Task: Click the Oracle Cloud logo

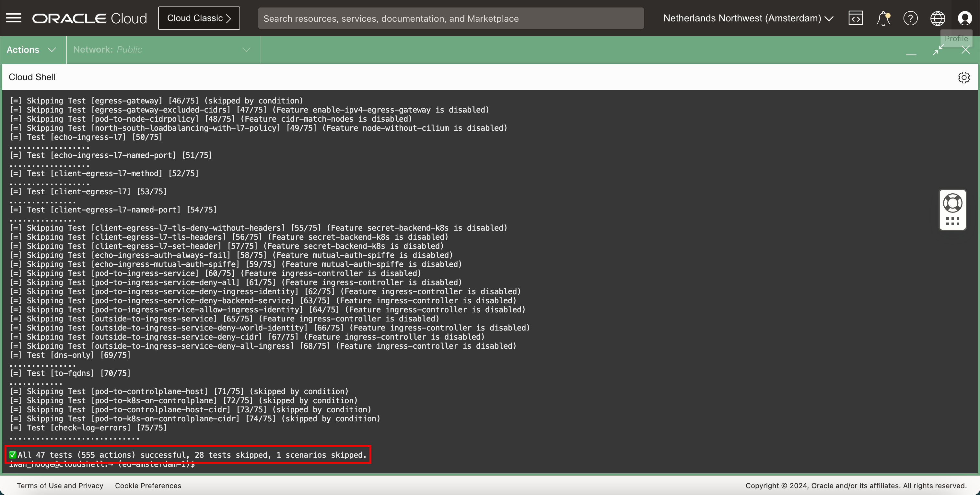Action: [x=89, y=18]
